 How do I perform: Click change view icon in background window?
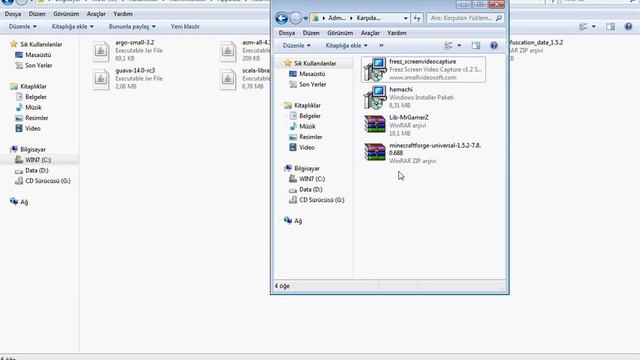583,27
